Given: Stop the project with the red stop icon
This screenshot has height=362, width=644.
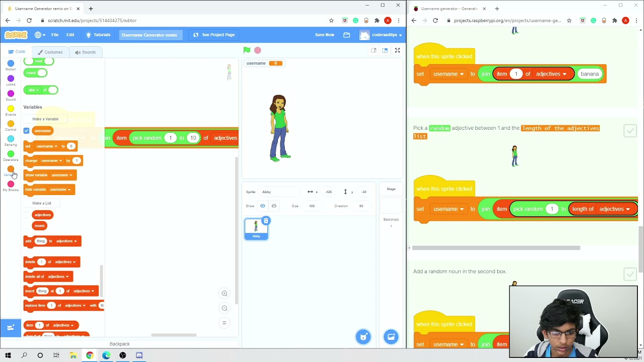Looking at the screenshot, I should click(258, 50).
